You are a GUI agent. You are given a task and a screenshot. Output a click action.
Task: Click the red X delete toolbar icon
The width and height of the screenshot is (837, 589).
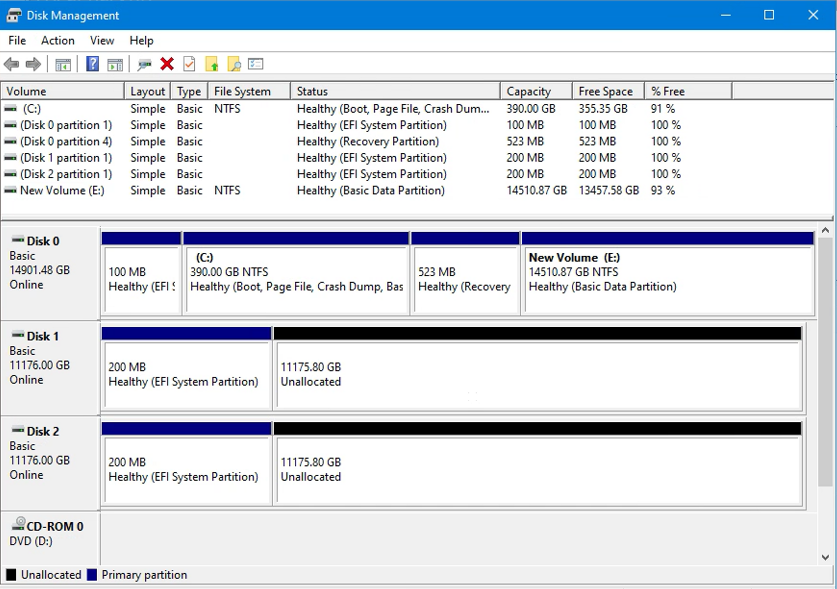pos(166,63)
